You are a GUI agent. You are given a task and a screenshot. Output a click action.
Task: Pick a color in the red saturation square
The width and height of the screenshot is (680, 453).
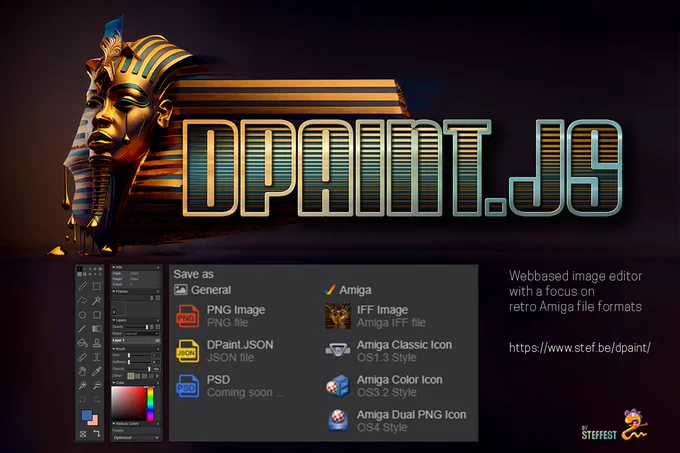point(129,404)
